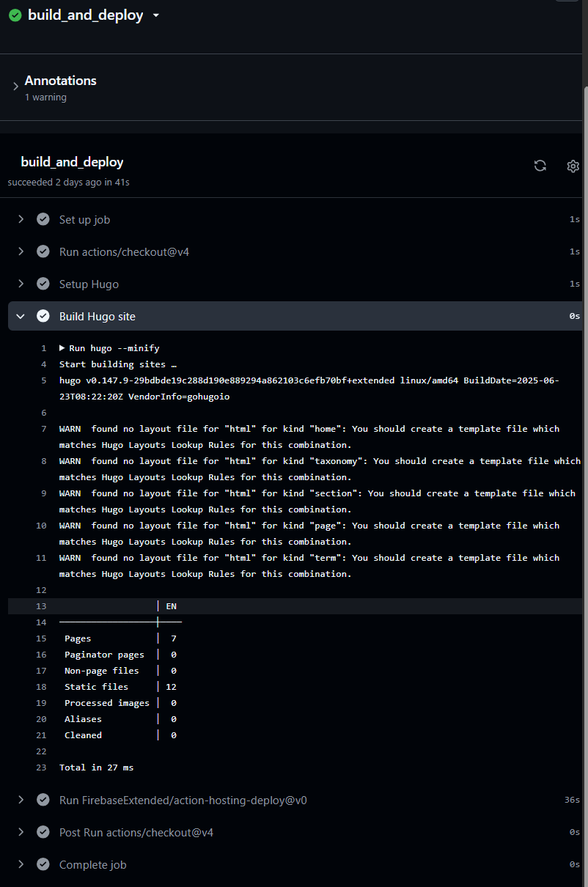This screenshot has width=588, height=887.
Task: Open the log settings gear icon
Action: click(573, 166)
